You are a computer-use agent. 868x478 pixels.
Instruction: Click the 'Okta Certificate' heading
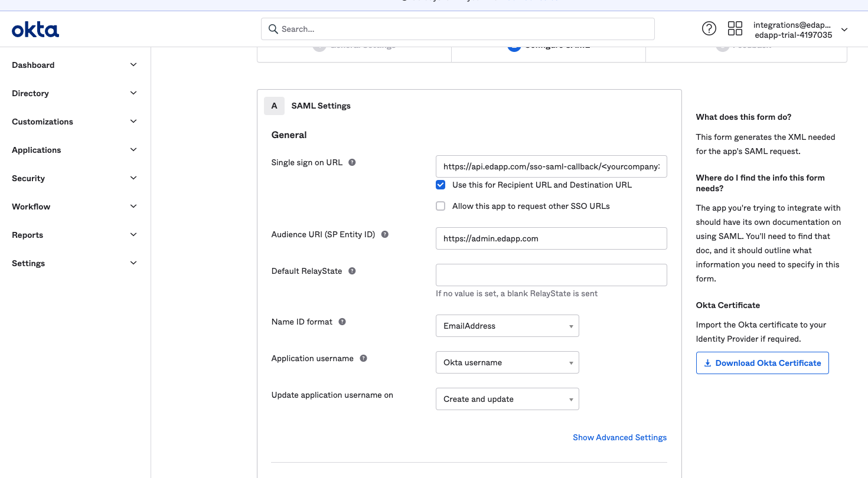[x=728, y=305]
